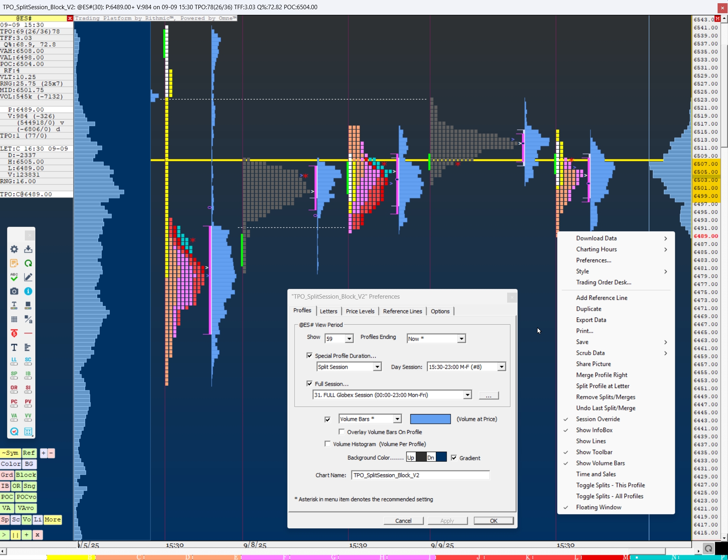
Task: Click the green refresh arrow icon
Action: pos(28,263)
